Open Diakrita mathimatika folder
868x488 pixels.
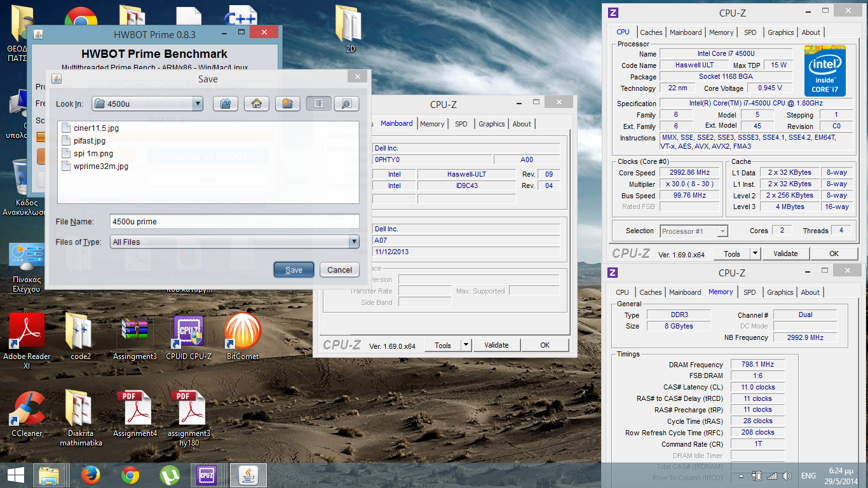click(81, 418)
